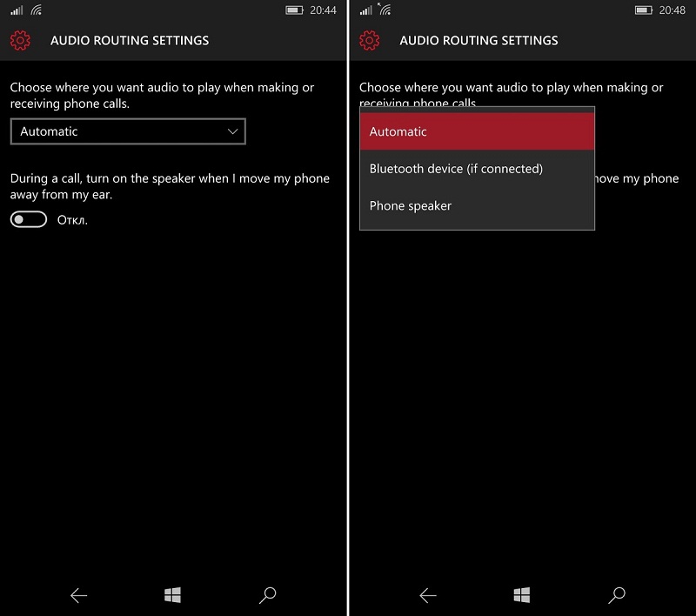The image size is (696, 616).
Task: Click the red settings gear icon
Action: coord(23,41)
